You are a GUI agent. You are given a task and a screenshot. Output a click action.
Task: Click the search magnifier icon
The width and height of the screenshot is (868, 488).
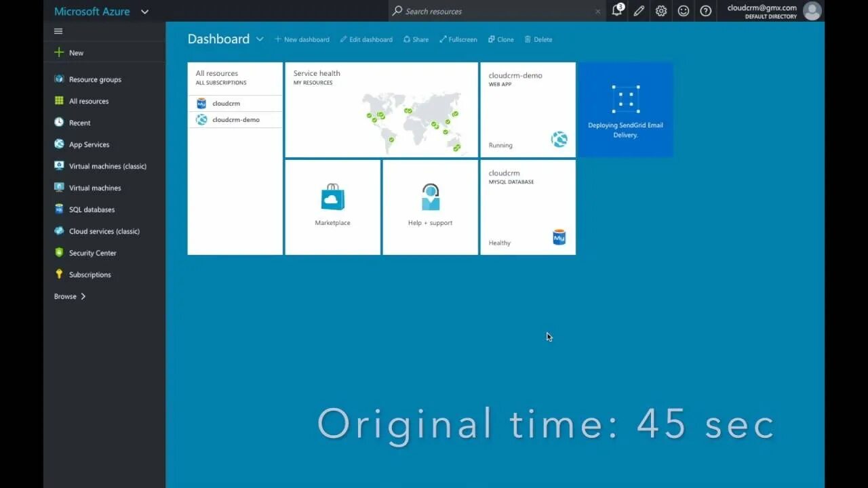point(397,11)
